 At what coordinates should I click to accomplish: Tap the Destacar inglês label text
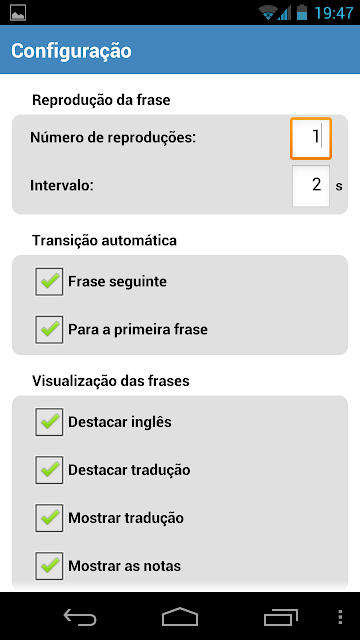(x=120, y=422)
